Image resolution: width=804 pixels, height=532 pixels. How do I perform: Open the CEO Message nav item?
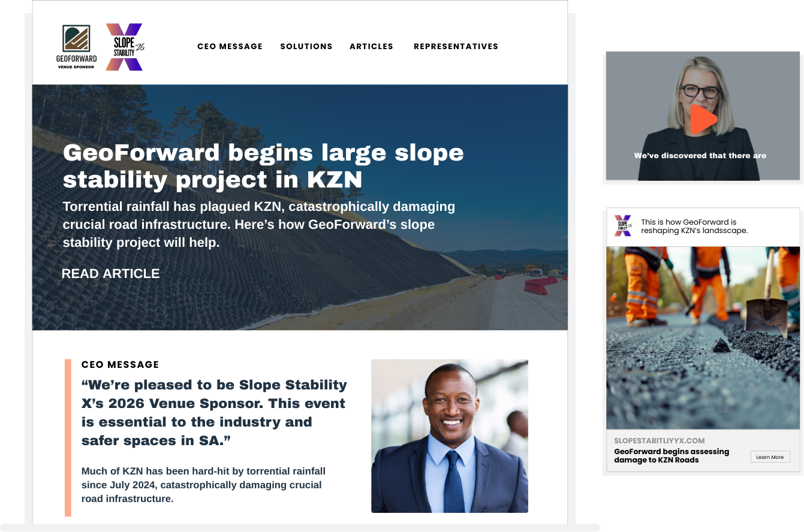point(230,46)
